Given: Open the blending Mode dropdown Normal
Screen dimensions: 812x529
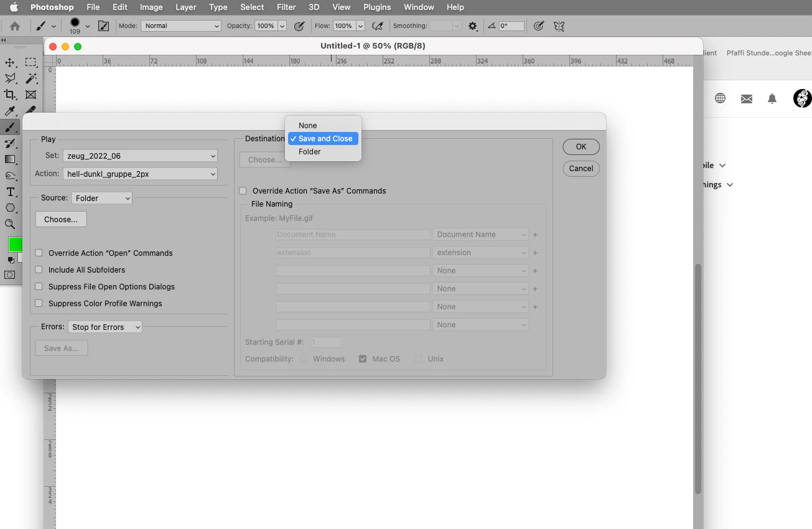Looking at the screenshot, I should click(x=181, y=26).
